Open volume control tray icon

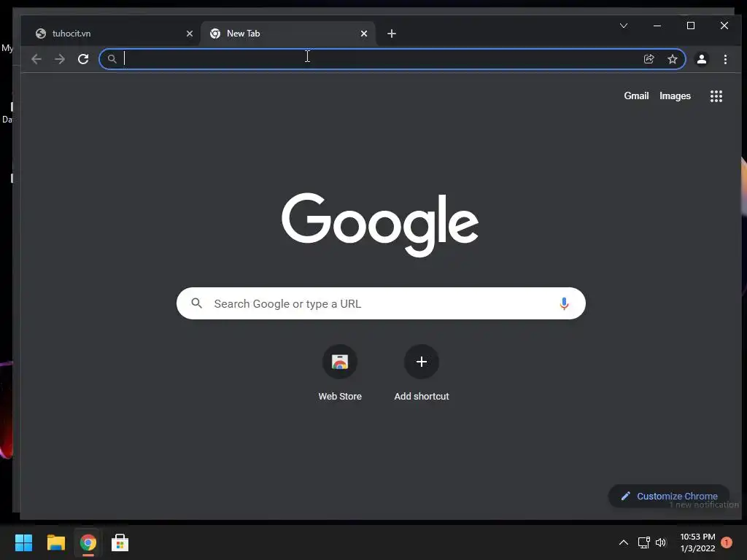coord(661,542)
